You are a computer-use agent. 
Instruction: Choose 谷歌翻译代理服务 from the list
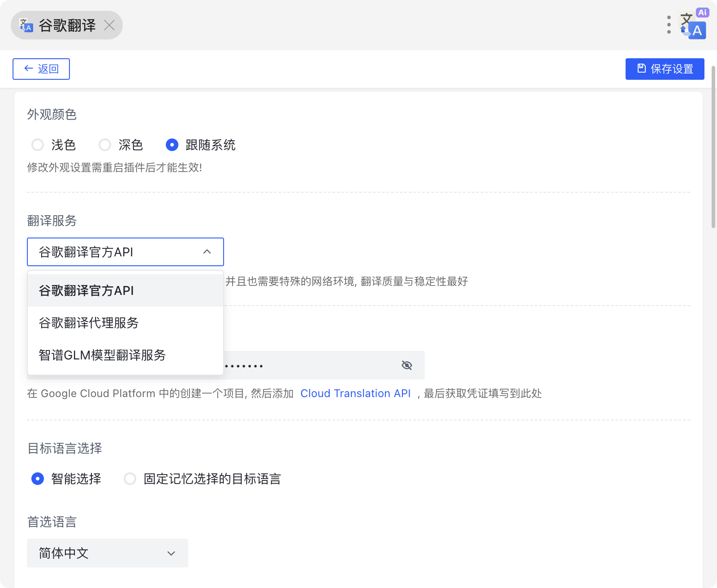(125, 323)
